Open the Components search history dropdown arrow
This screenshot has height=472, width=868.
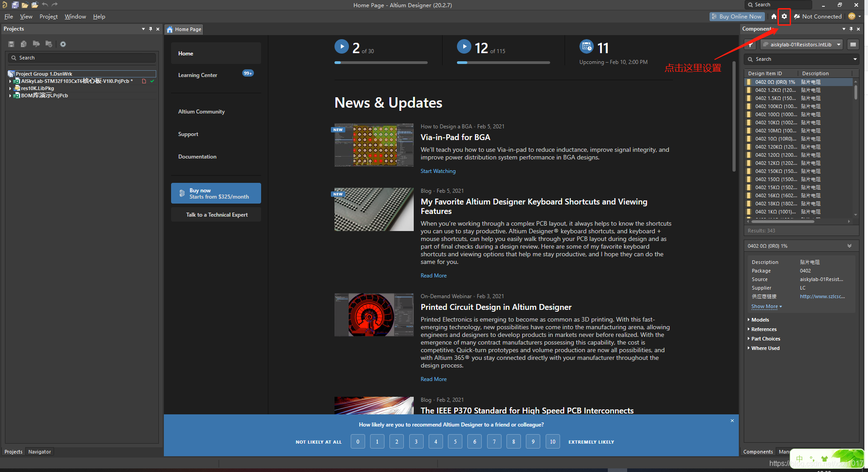855,59
